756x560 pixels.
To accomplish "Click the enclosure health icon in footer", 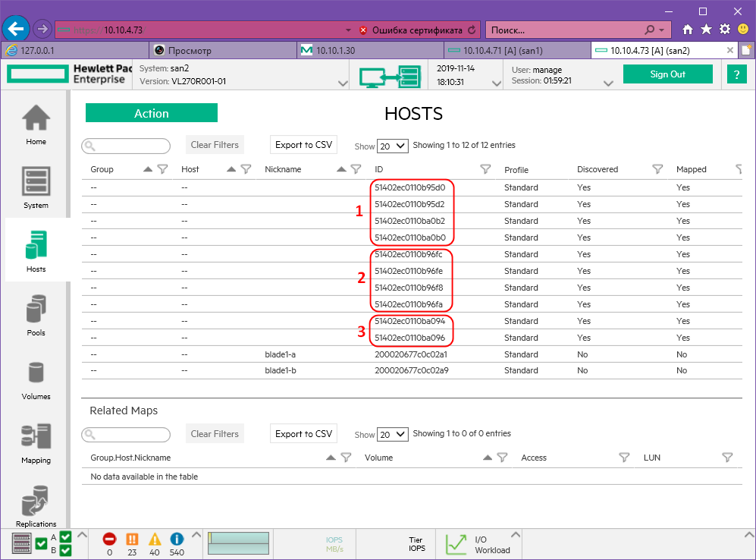I will click(x=22, y=543).
